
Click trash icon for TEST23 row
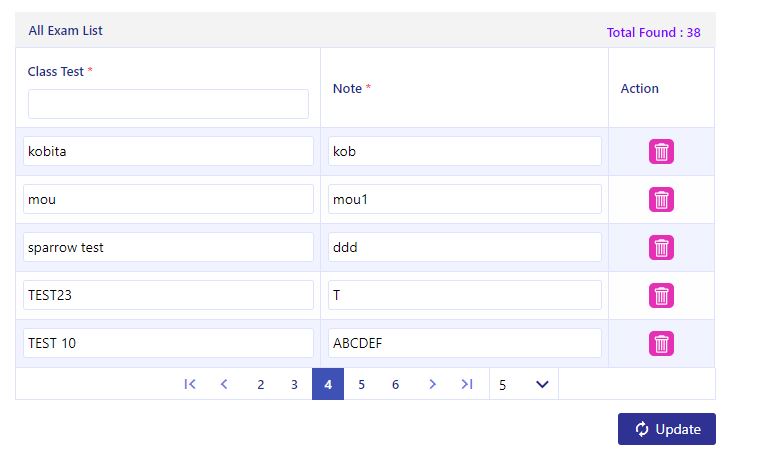[x=661, y=295]
